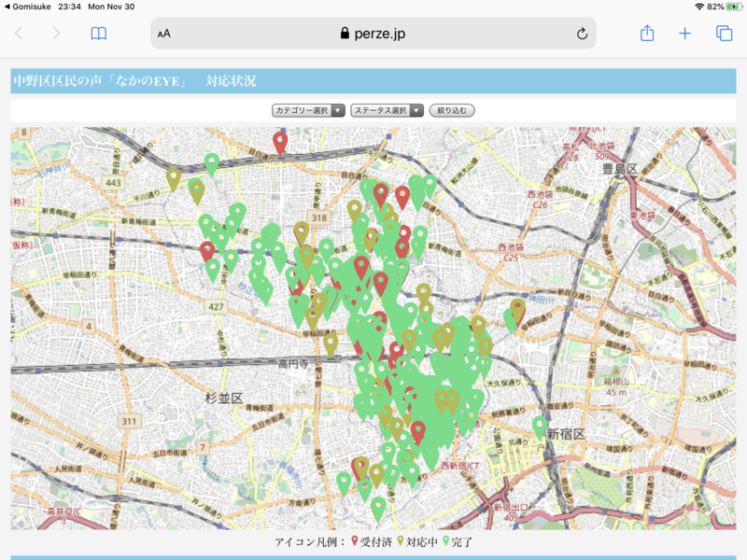This screenshot has width=747, height=560.
Task: Open the ステータス選択 dropdown
Action: click(x=387, y=110)
